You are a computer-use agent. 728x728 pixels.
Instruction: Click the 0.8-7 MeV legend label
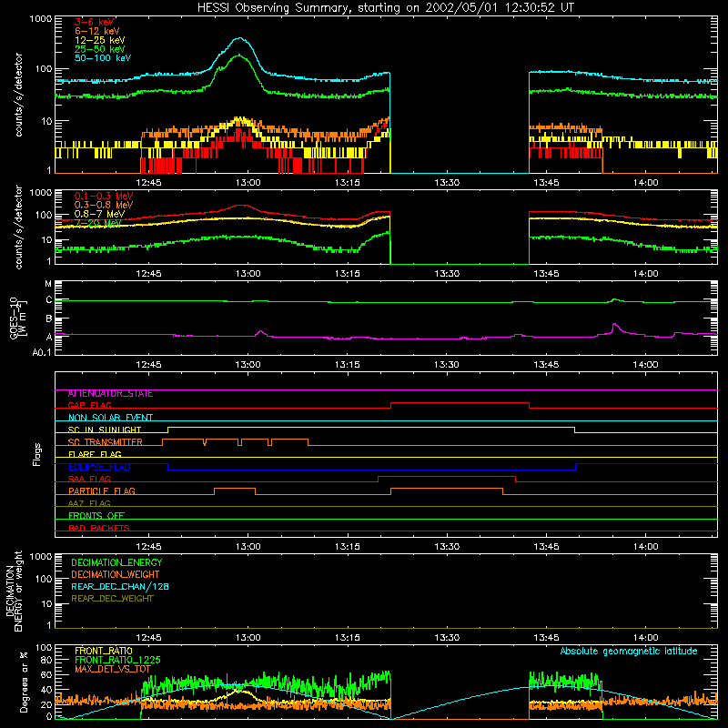tap(99, 214)
